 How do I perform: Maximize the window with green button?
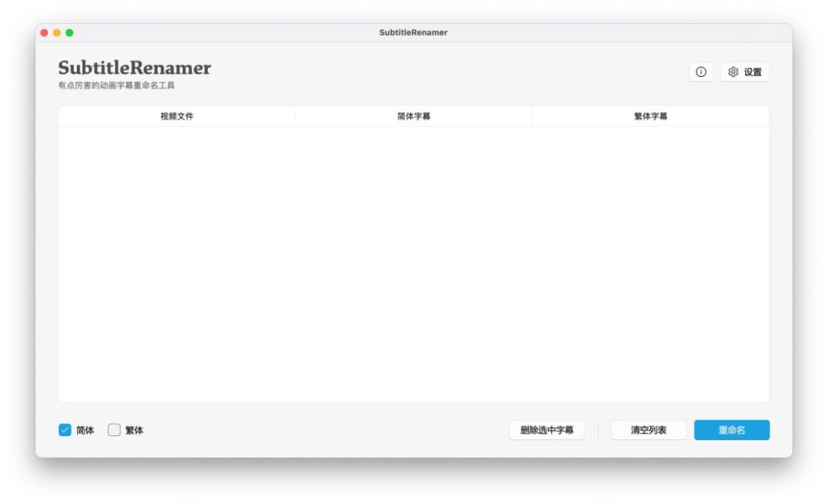point(70,33)
